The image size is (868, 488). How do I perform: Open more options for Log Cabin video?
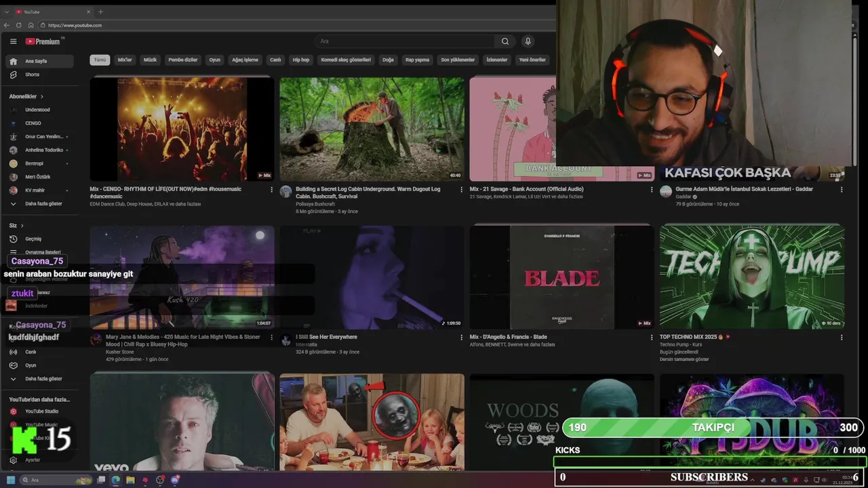[462, 190]
